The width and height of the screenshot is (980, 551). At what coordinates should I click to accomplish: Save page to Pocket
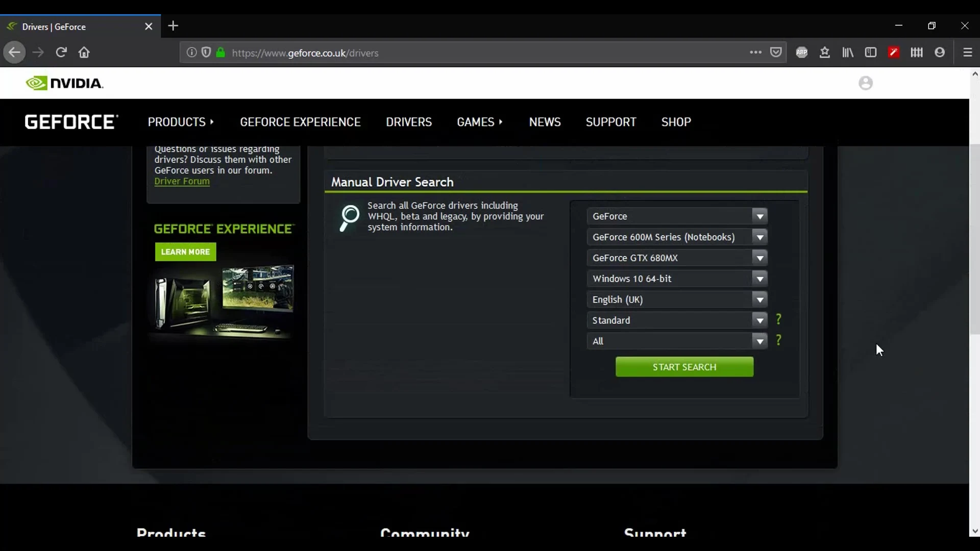pos(776,53)
